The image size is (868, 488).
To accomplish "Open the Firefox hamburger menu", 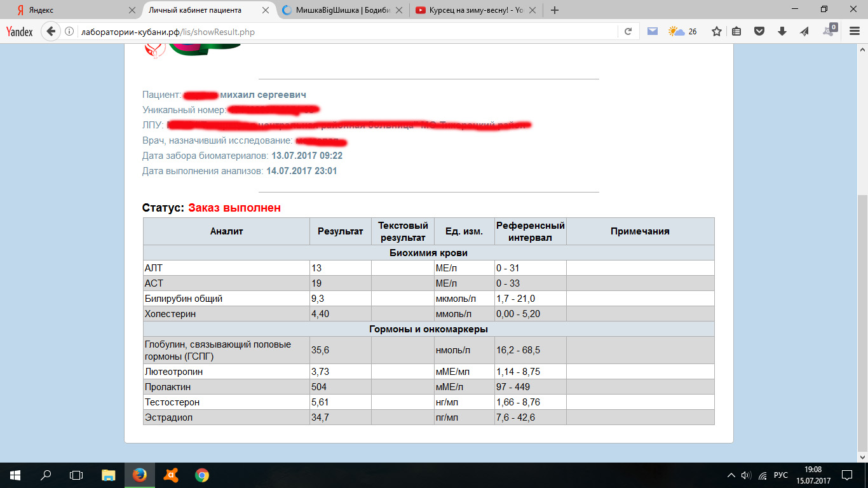I will [854, 32].
